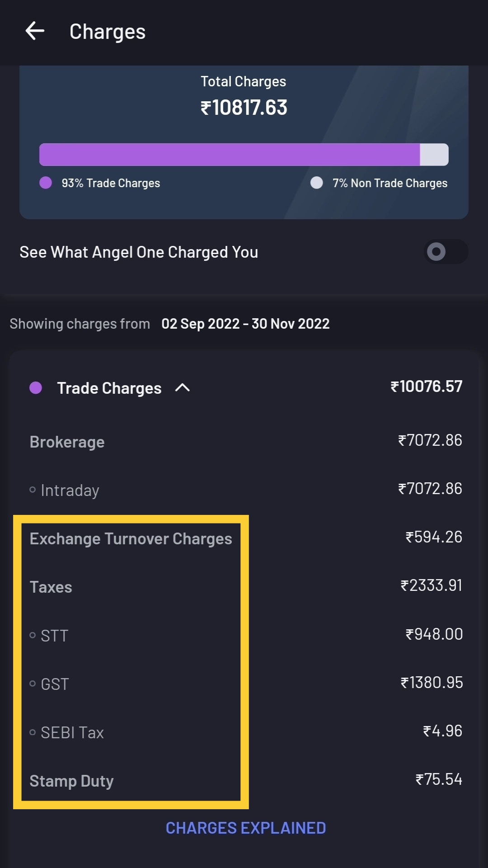Click the purple dot beside Trade Charges header
Image resolution: width=488 pixels, height=868 pixels.
click(x=36, y=387)
